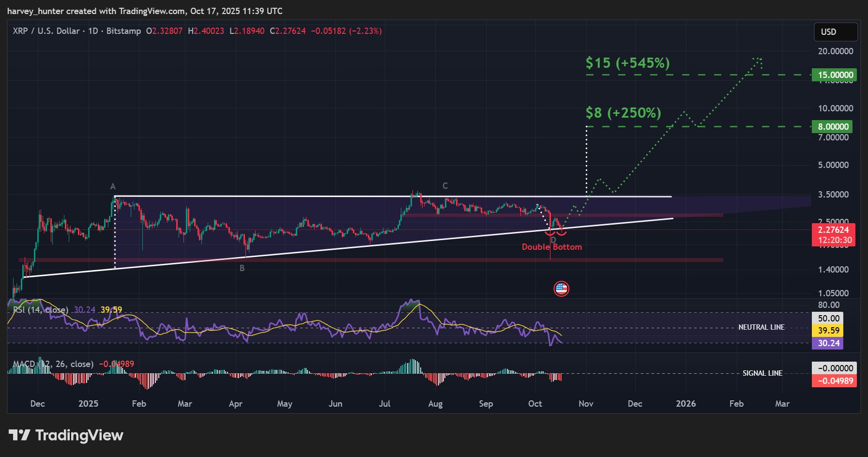
Task: Open the US flag economic event marker
Action: click(562, 289)
